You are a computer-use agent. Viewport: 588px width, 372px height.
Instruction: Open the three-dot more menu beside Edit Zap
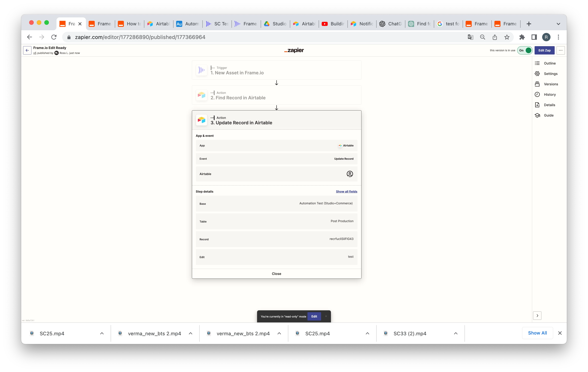tap(561, 50)
